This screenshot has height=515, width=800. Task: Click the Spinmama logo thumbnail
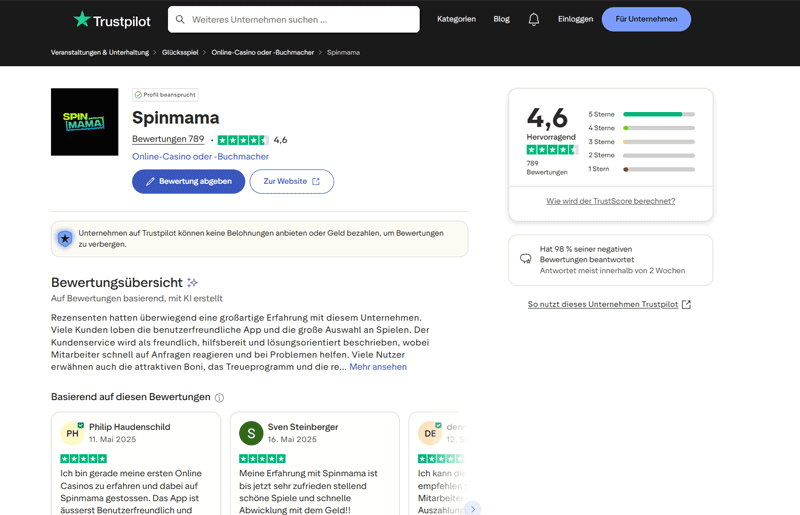pyautogui.click(x=85, y=122)
